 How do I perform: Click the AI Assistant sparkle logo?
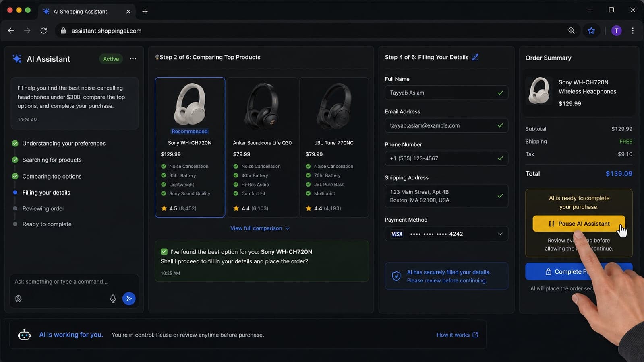click(x=17, y=59)
